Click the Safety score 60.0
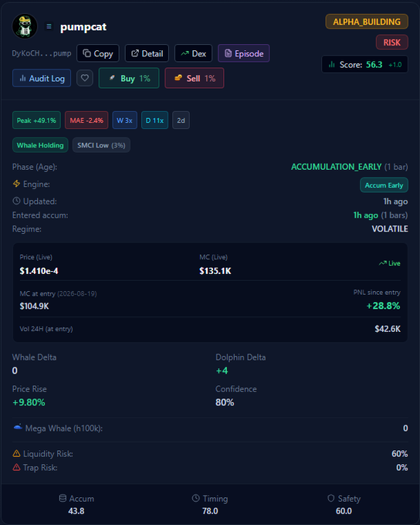The image size is (420, 525). (x=344, y=511)
